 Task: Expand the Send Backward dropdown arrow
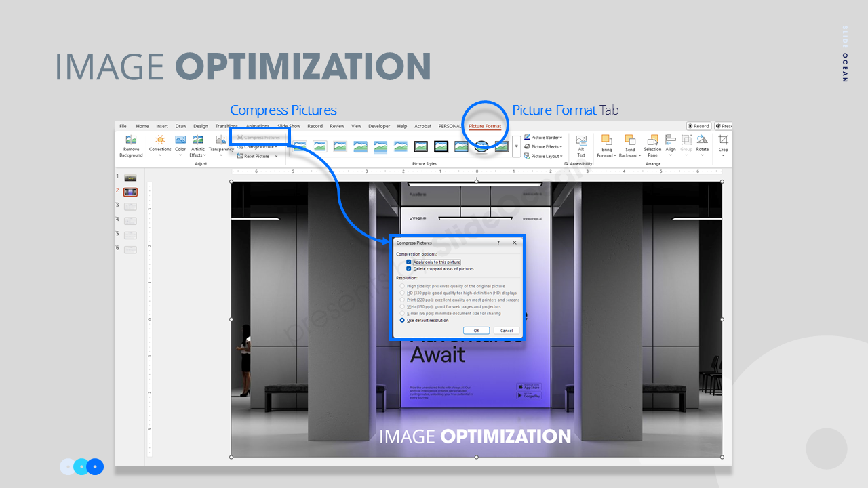639,156
